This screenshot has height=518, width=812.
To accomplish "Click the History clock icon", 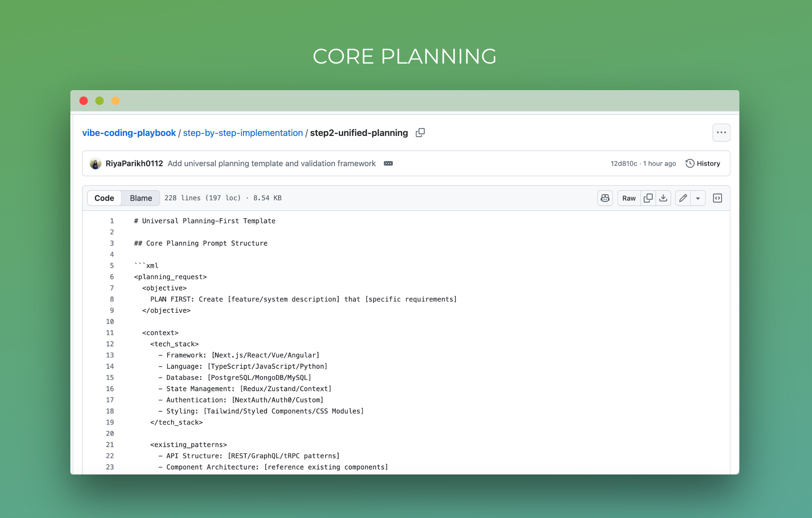I will [x=689, y=163].
